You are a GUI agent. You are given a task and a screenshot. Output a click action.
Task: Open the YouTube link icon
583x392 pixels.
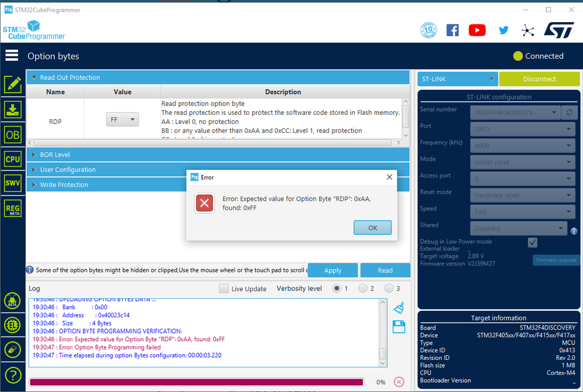click(x=477, y=30)
